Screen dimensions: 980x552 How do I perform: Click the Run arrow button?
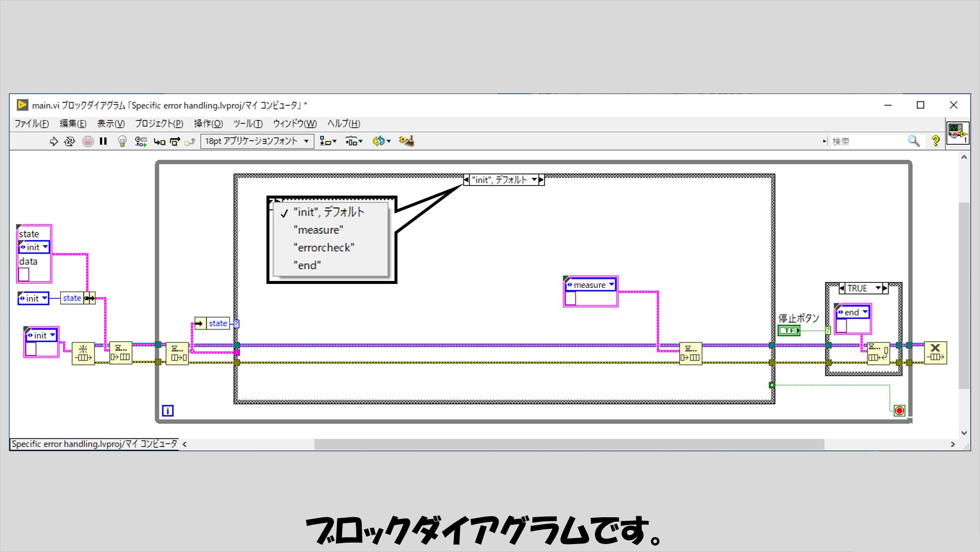(54, 141)
